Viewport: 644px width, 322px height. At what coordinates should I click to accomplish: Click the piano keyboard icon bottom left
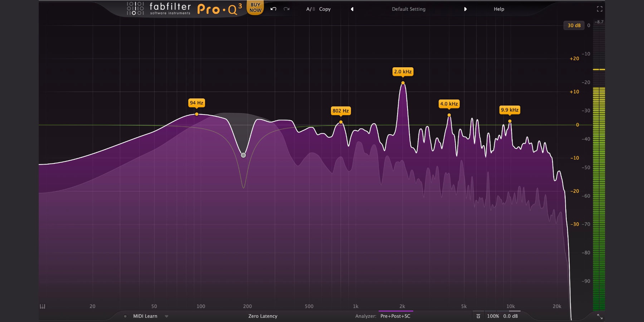tap(42, 306)
